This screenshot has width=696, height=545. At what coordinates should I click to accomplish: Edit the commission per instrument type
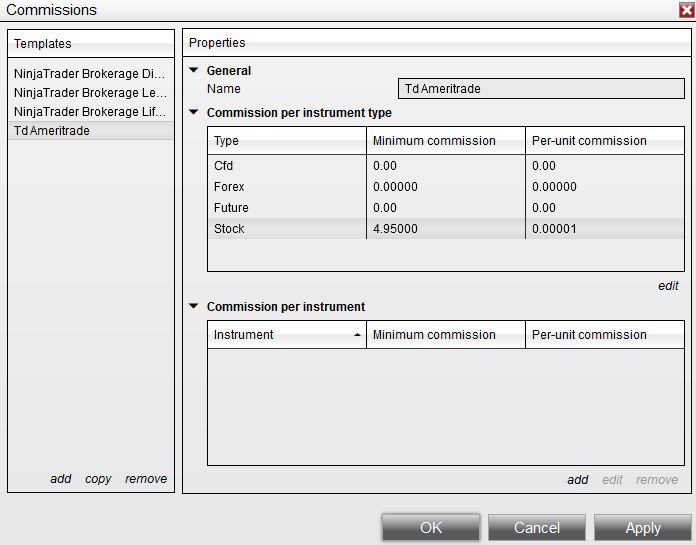pos(668,286)
